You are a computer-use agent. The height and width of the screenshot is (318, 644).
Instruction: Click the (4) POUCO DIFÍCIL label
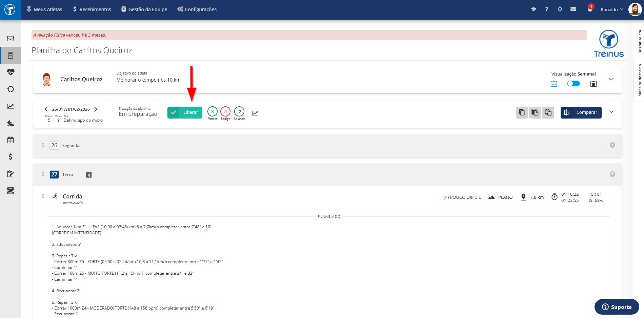click(462, 197)
